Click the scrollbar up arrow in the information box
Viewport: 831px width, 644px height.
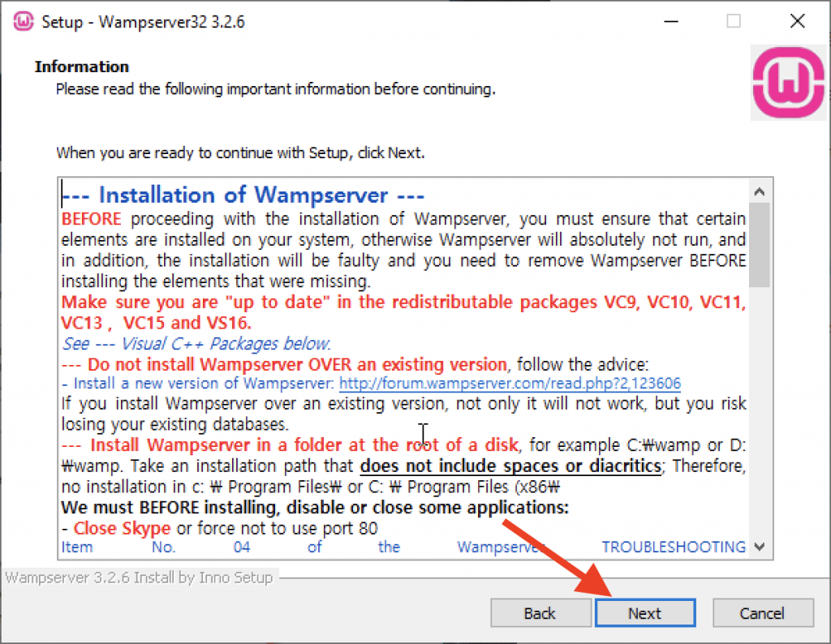coord(760,191)
